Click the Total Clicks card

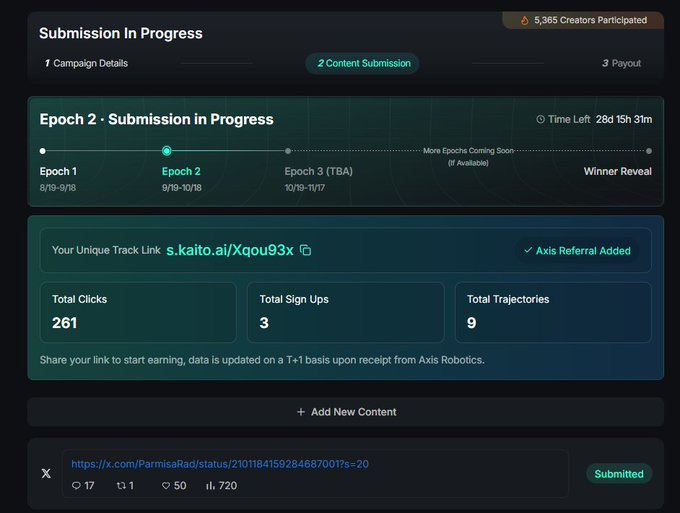click(x=138, y=312)
